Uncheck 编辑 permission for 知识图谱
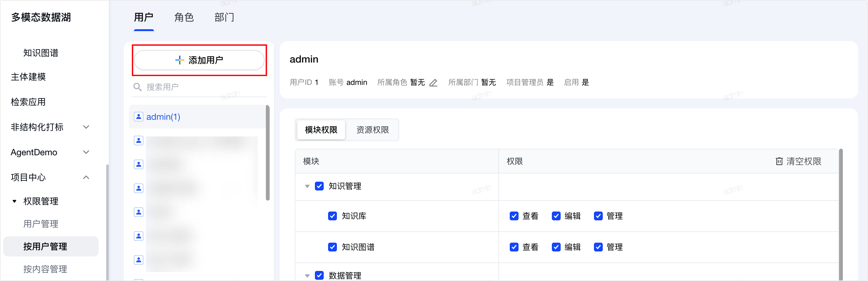Viewport: 868px width, 281px height. pyautogui.click(x=556, y=247)
